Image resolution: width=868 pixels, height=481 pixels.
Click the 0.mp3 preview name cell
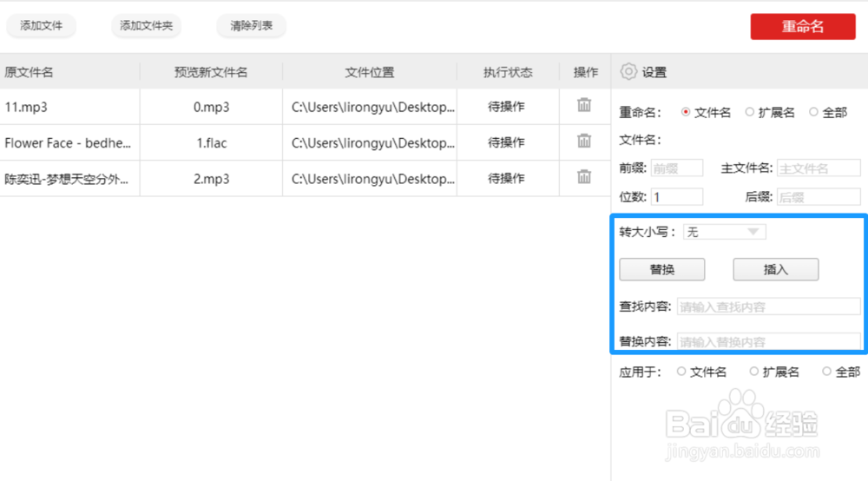pos(211,107)
